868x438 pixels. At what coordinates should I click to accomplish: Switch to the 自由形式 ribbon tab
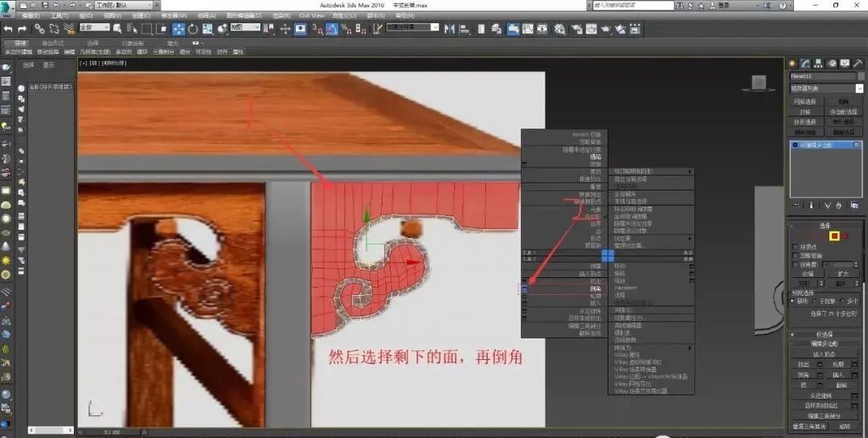[52, 43]
